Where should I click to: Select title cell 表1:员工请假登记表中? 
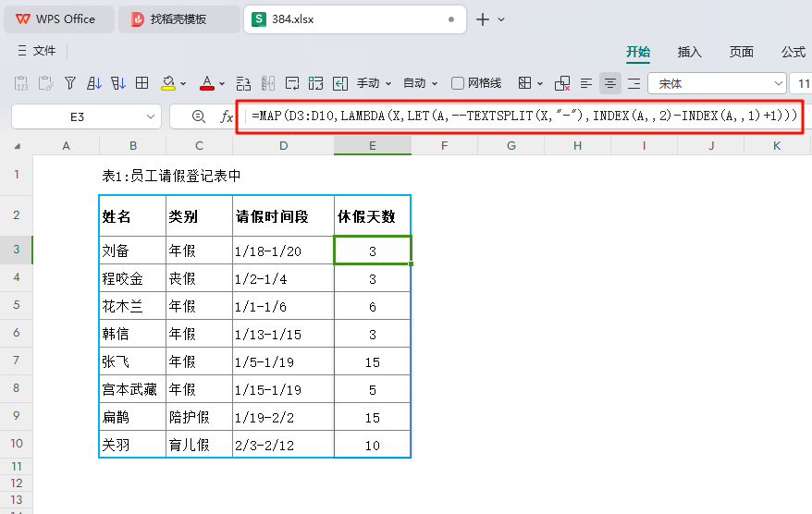coord(171,176)
